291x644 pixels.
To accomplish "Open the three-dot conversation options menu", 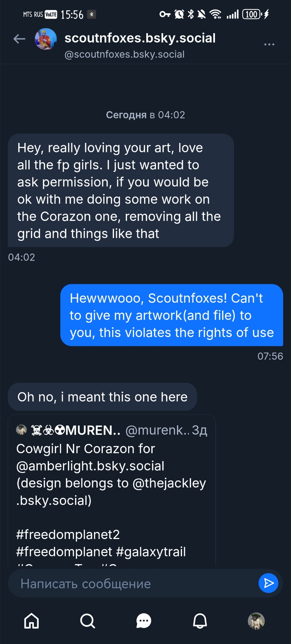I will pos(269,44).
